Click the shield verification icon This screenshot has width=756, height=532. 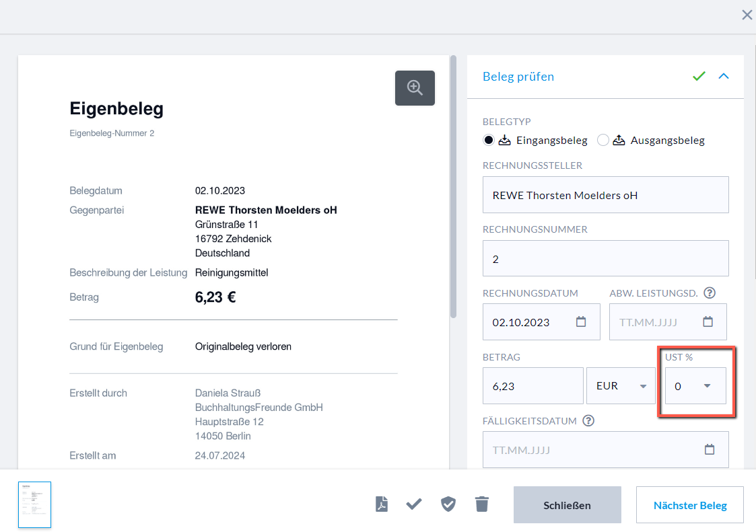[448, 504]
